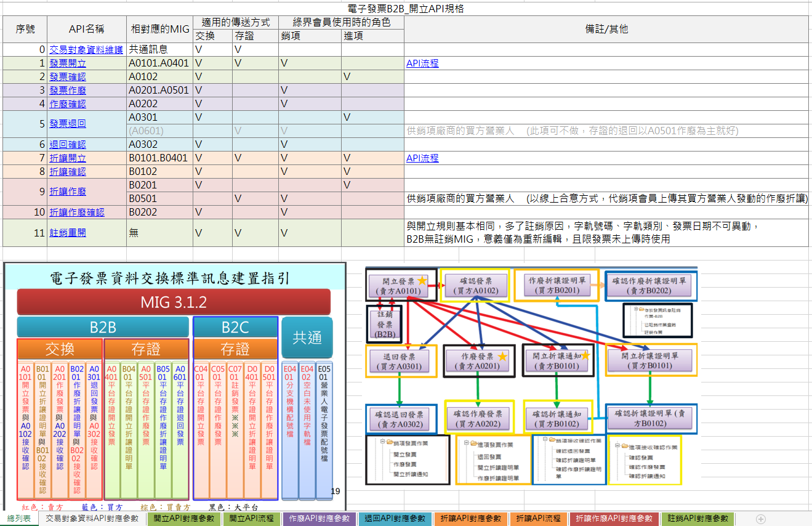The width and height of the screenshot is (812, 526).
Task: Collapse the 進項接收確認作業 tree node
Action: (x=617, y=447)
